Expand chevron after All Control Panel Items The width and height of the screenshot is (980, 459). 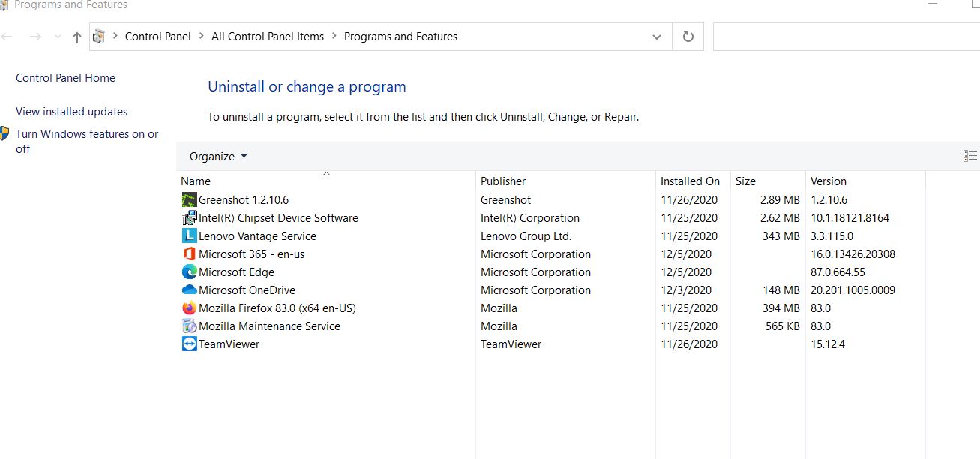(334, 36)
